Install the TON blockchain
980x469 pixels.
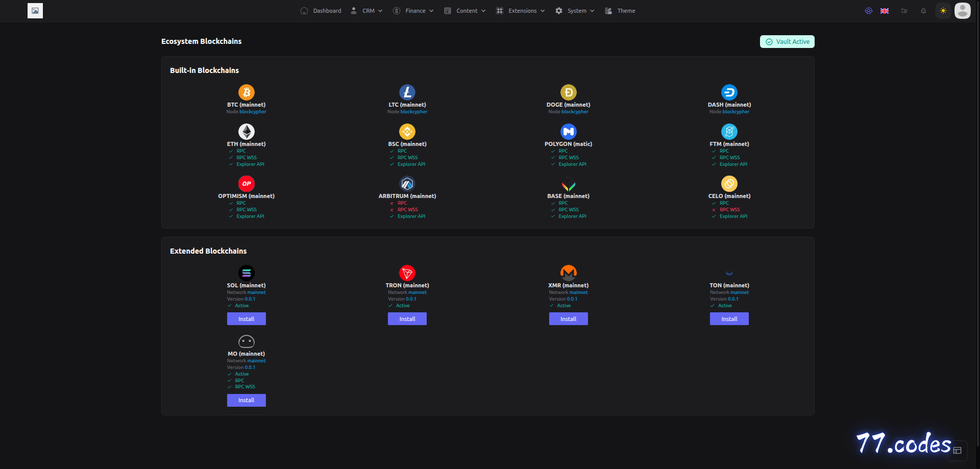pos(729,319)
